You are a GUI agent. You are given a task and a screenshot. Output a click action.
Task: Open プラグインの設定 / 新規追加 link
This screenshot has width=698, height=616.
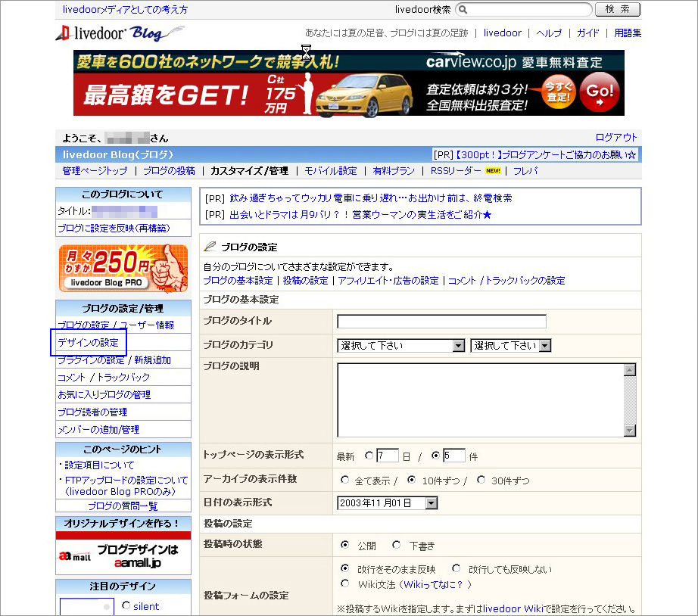click(114, 360)
